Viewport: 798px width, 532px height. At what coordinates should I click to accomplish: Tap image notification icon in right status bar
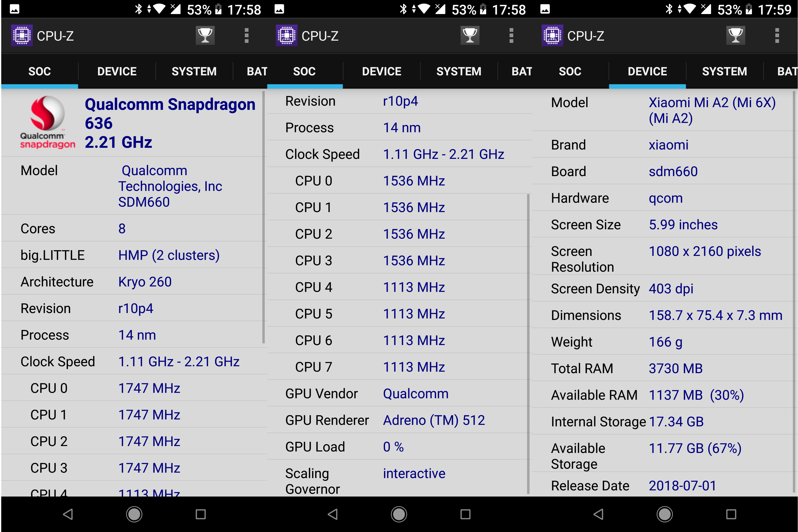(x=545, y=9)
